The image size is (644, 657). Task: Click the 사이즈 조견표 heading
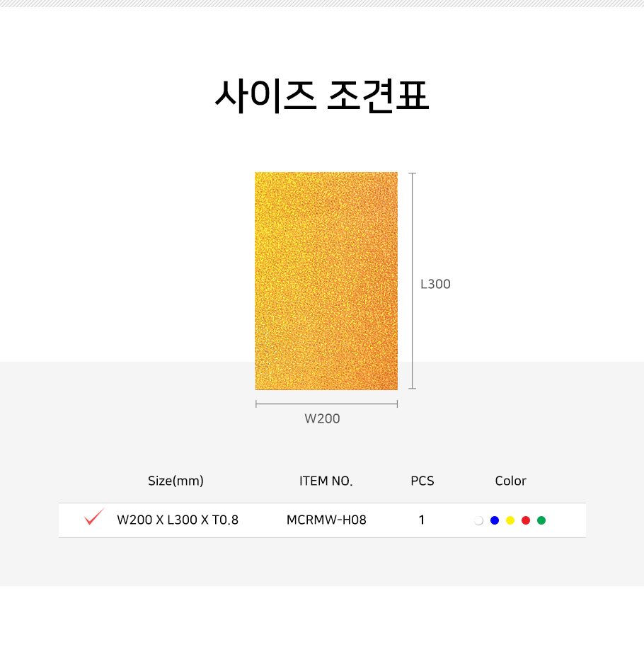coord(322,96)
